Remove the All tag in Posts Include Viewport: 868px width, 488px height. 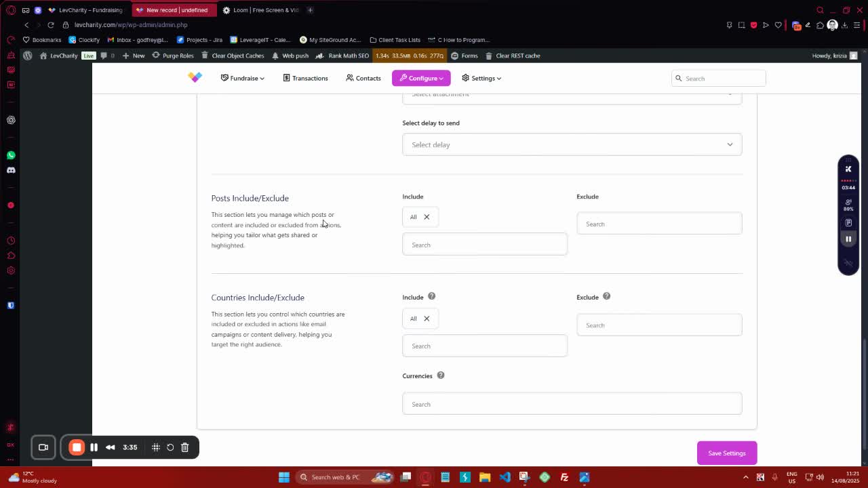(427, 217)
